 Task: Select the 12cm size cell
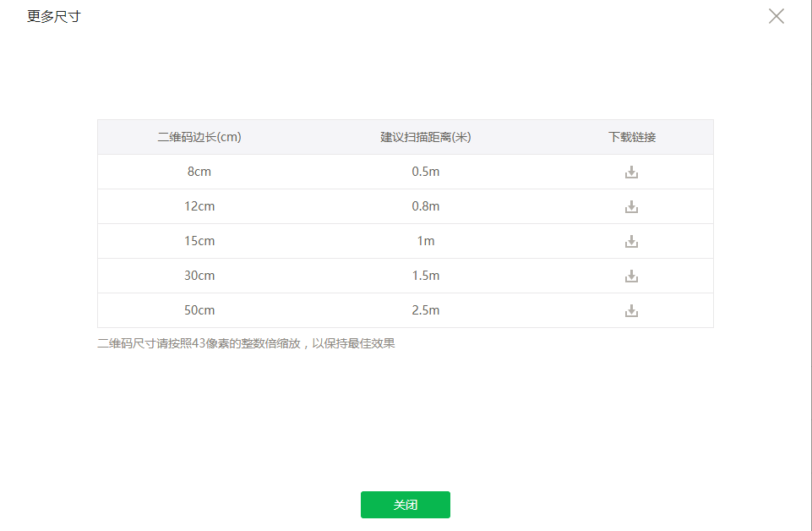click(x=199, y=206)
